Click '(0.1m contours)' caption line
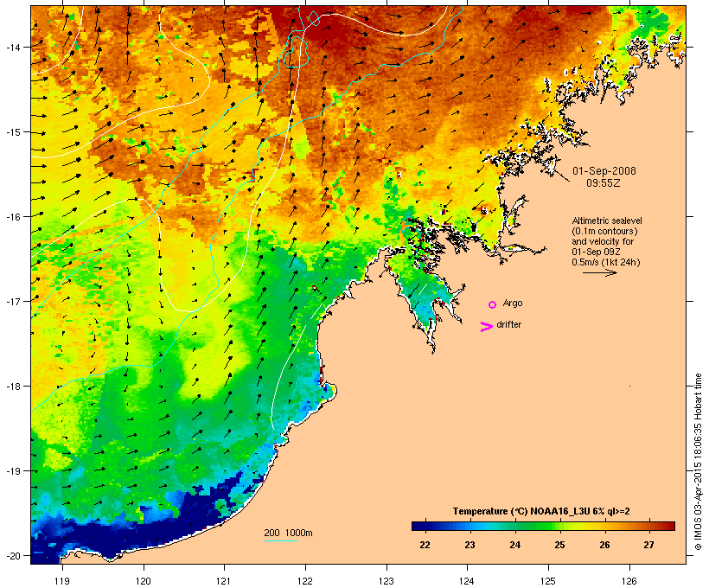The width and height of the screenshot is (709, 588). (x=604, y=231)
